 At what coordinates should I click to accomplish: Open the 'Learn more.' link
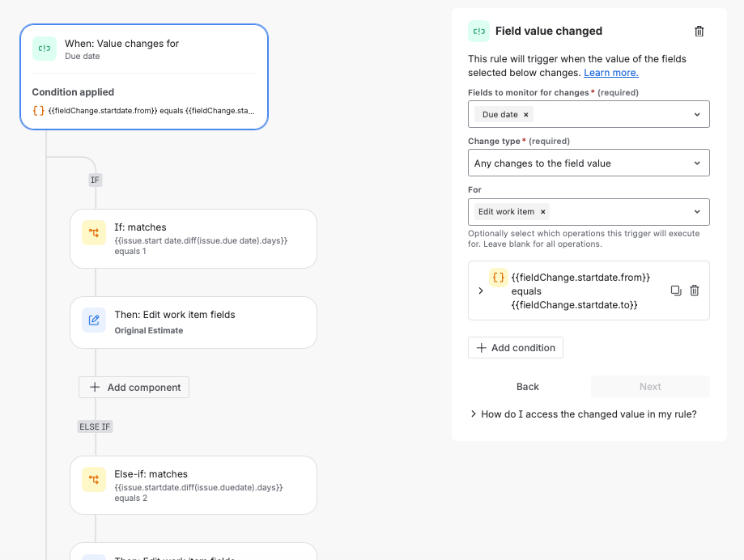(610, 73)
